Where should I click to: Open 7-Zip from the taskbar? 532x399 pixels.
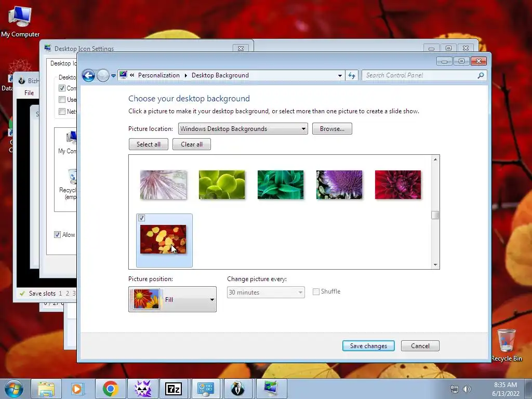[174, 389]
